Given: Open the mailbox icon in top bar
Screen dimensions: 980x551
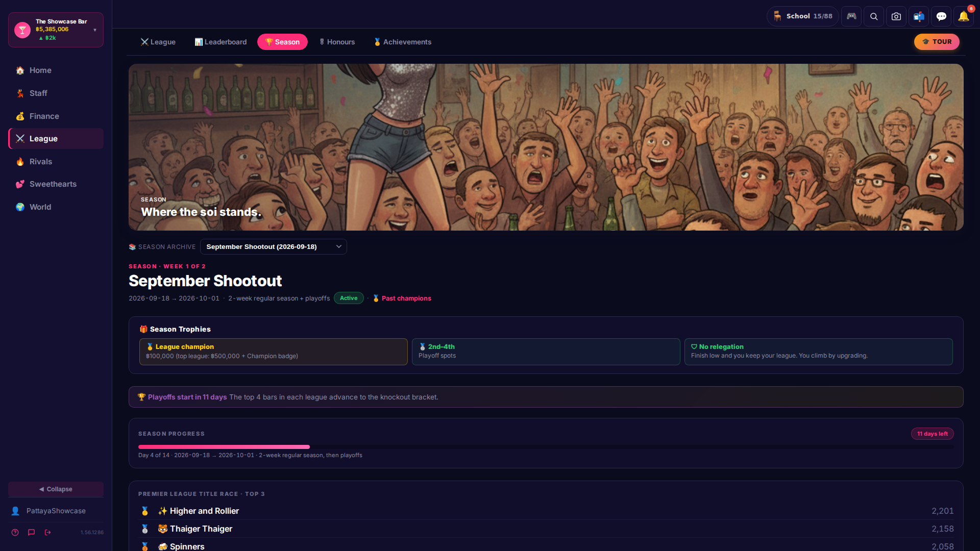Looking at the screenshot, I should 919,16.
